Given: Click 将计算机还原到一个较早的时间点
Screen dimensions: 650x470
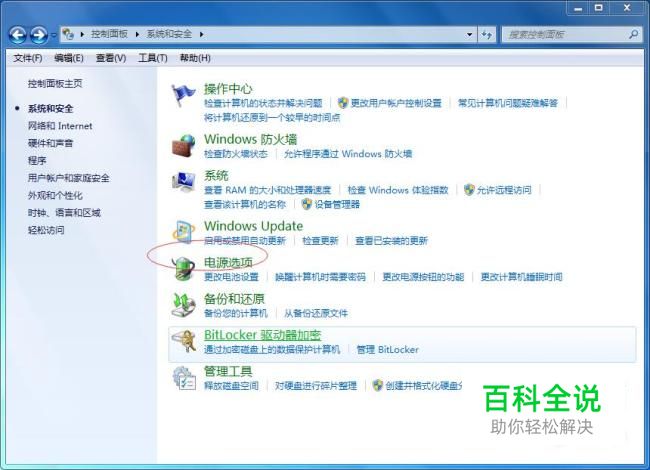Looking at the screenshot, I should tap(272, 118).
